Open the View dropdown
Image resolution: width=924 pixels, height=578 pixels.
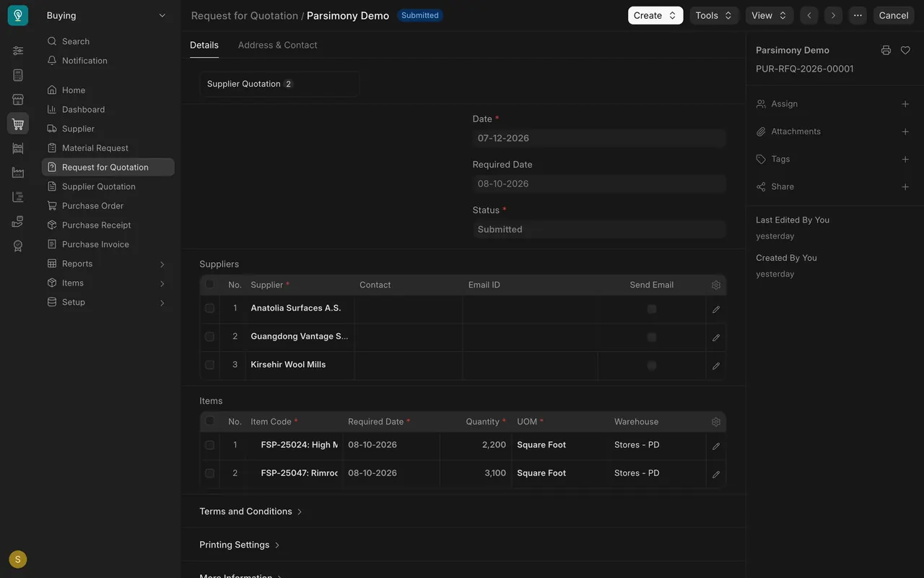pos(770,15)
